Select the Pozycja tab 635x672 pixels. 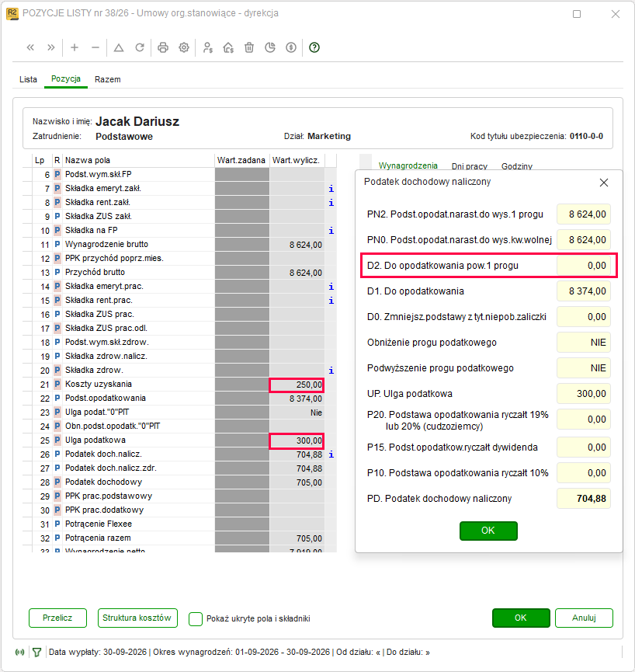click(x=66, y=79)
